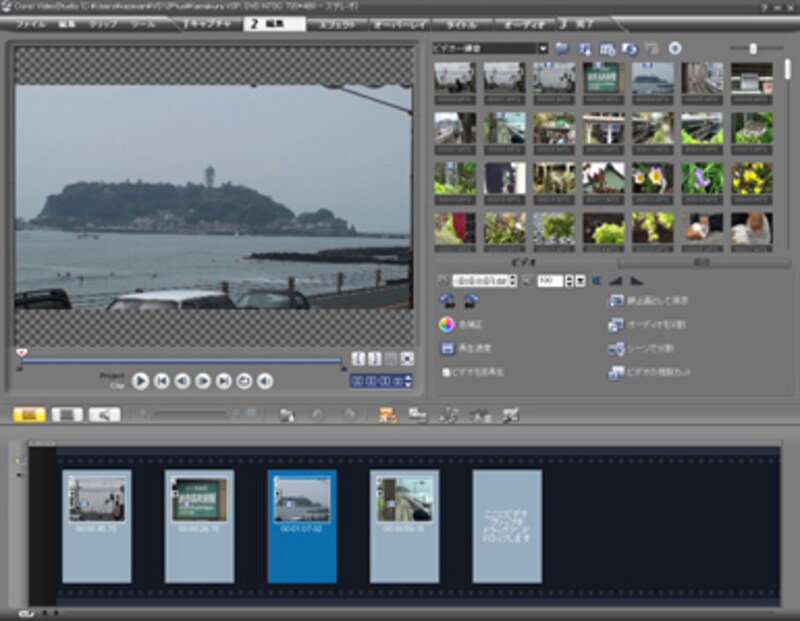Screen dimensions: 800x621
Task: Toggle the Repeat playback button
Action: 244,380
